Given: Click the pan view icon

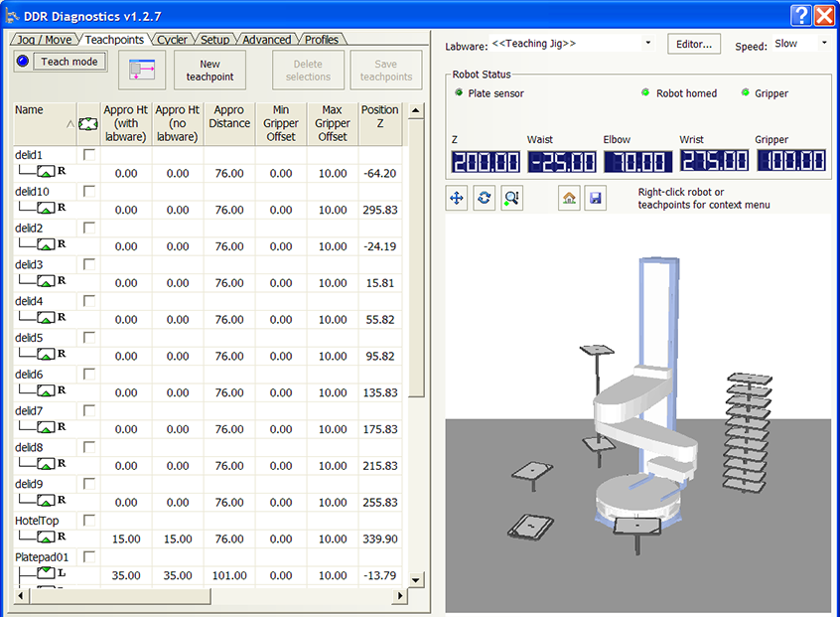Looking at the screenshot, I should coord(457,198).
